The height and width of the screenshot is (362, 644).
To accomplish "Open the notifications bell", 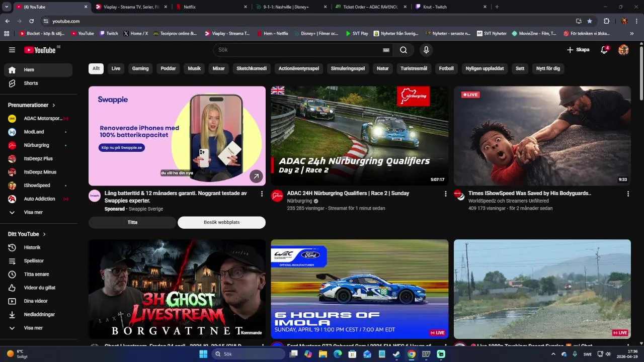I will tap(605, 50).
